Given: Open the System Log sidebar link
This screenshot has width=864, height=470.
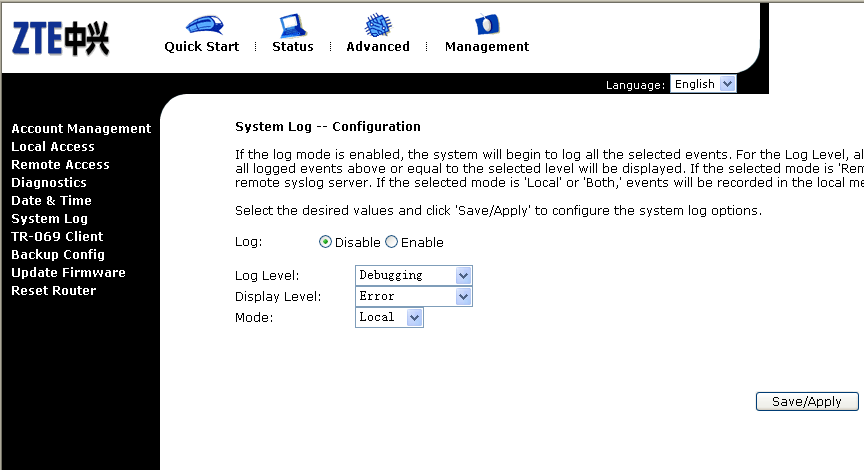Looking at the screenshot, I should click(x=50, y=219).
